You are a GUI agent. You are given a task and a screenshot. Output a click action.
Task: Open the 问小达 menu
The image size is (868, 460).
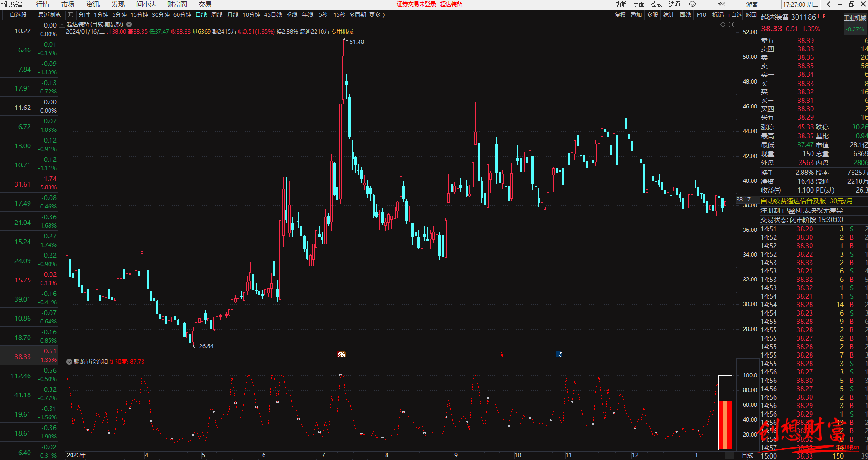(146, 4)
